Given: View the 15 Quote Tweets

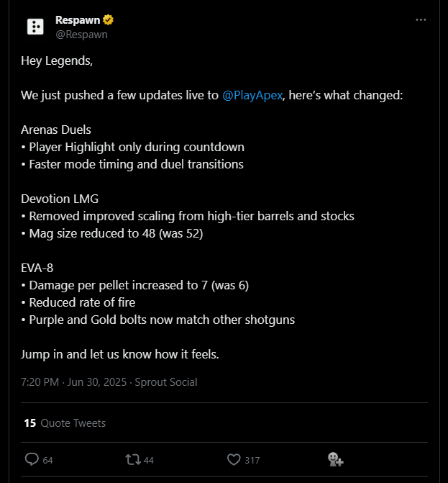Looking at the screenshot, I should (65, 423).
